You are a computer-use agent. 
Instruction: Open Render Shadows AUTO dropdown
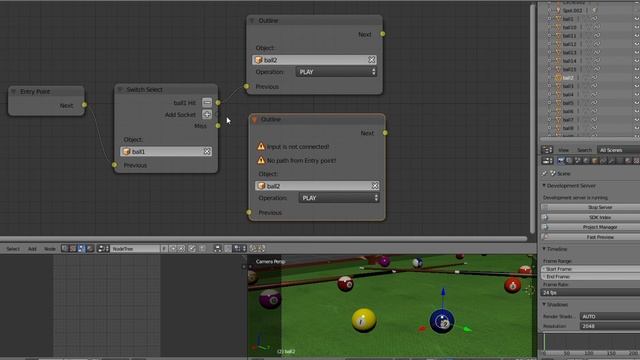point(610,316)
